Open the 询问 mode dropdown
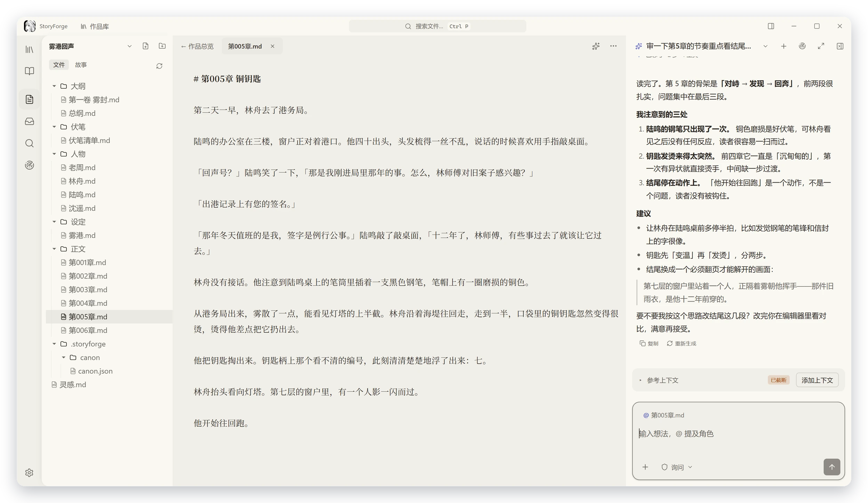 (x=676, y=467)
